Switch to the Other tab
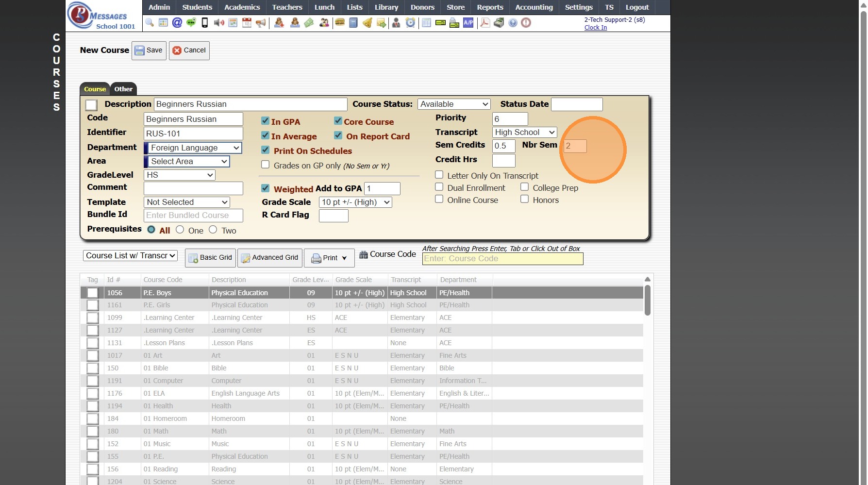This screenshot has height=485, width=868. click(123, 89)
